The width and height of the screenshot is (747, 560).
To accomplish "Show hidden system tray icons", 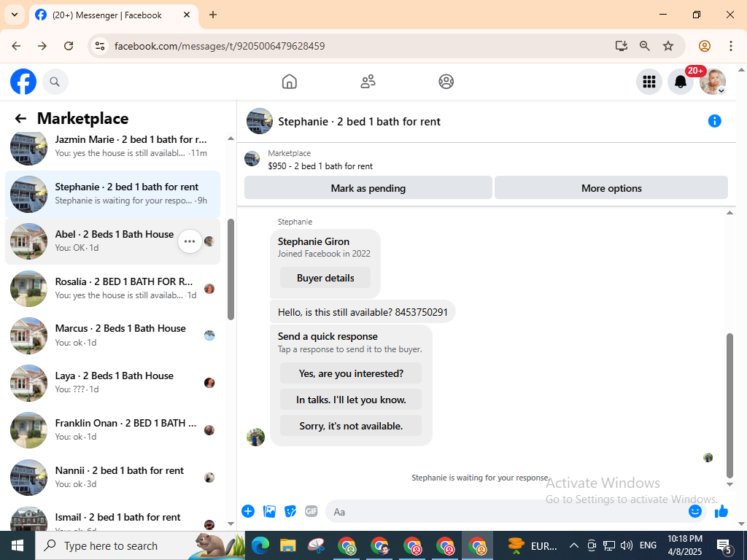I will (574, 545).
